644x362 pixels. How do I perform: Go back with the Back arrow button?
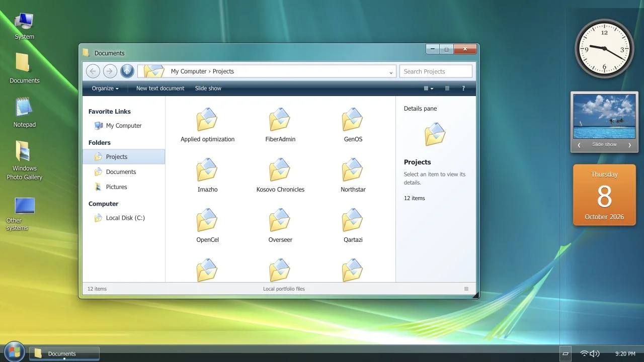click(x=93, y=71)
